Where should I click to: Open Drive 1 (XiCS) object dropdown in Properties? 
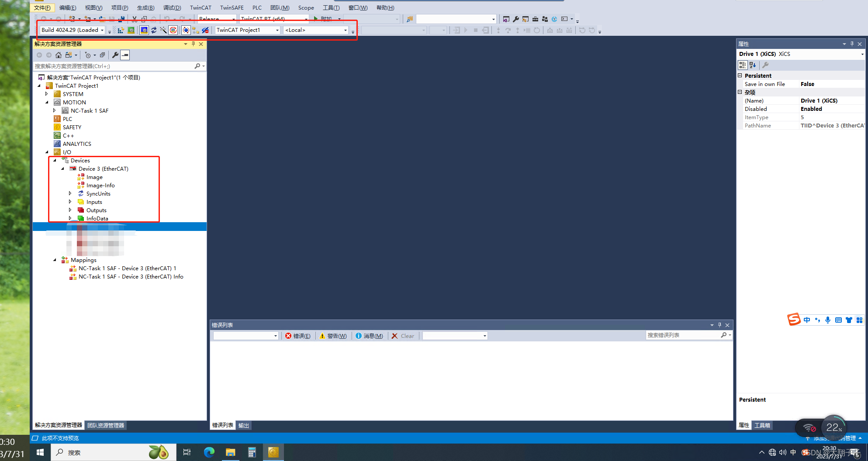point(862,54)
